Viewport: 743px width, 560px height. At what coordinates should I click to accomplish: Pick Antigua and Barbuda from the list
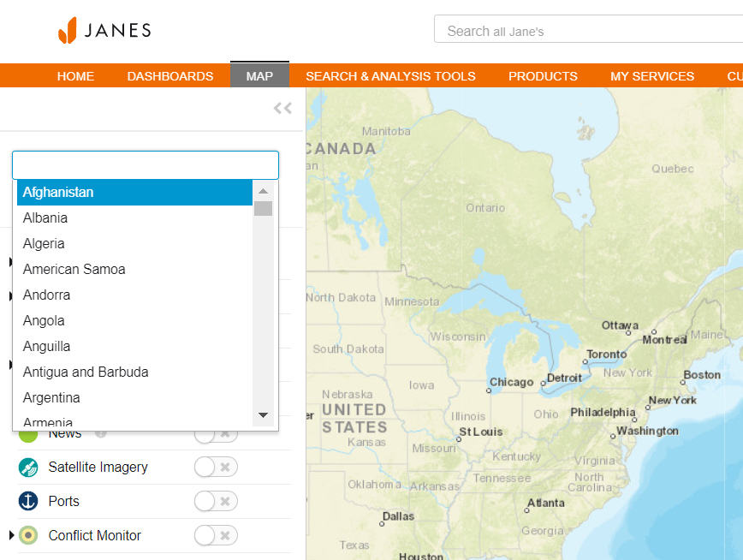[x=86, y=372]
